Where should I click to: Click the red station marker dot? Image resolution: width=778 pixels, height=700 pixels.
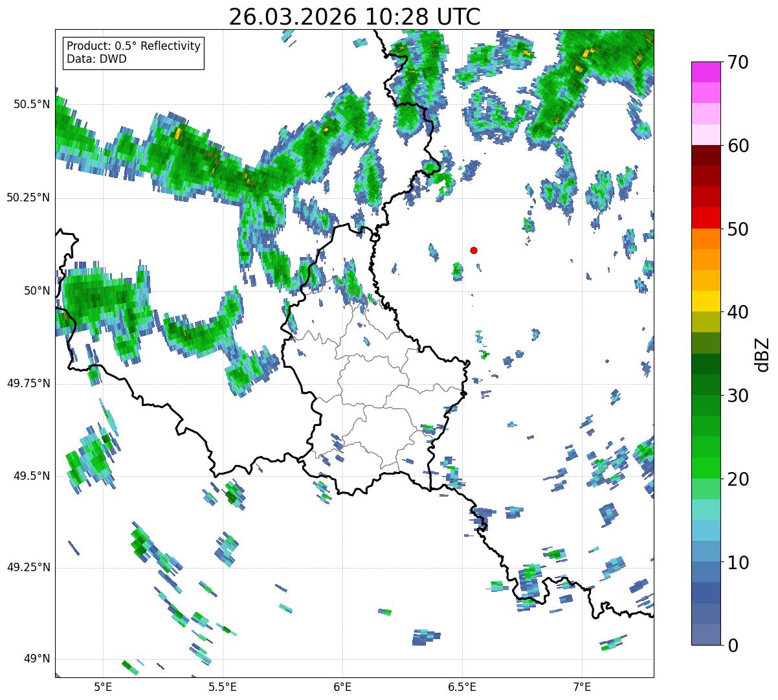[474, 250]
